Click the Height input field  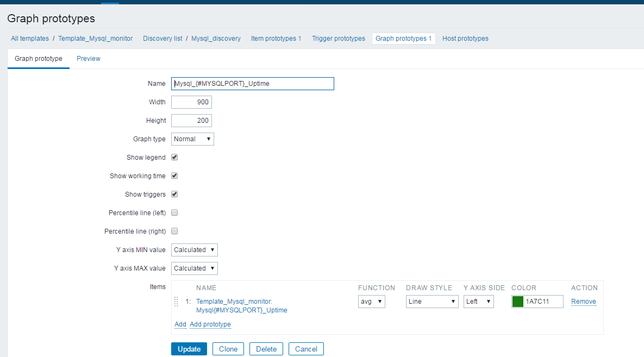(191, 121)
